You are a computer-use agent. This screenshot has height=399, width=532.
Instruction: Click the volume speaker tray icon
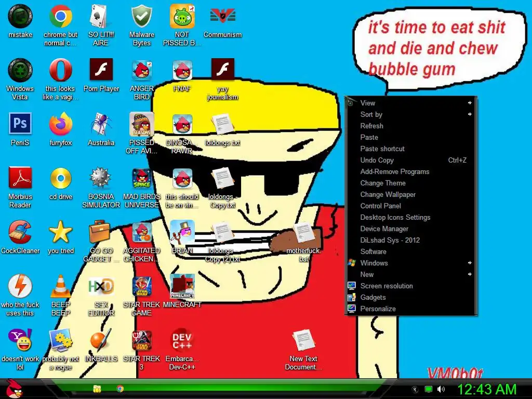[x=441, y=389]
